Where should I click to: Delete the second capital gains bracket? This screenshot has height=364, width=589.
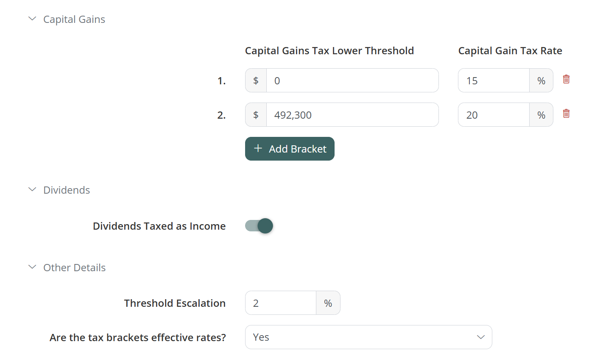(x=566, y=114)
